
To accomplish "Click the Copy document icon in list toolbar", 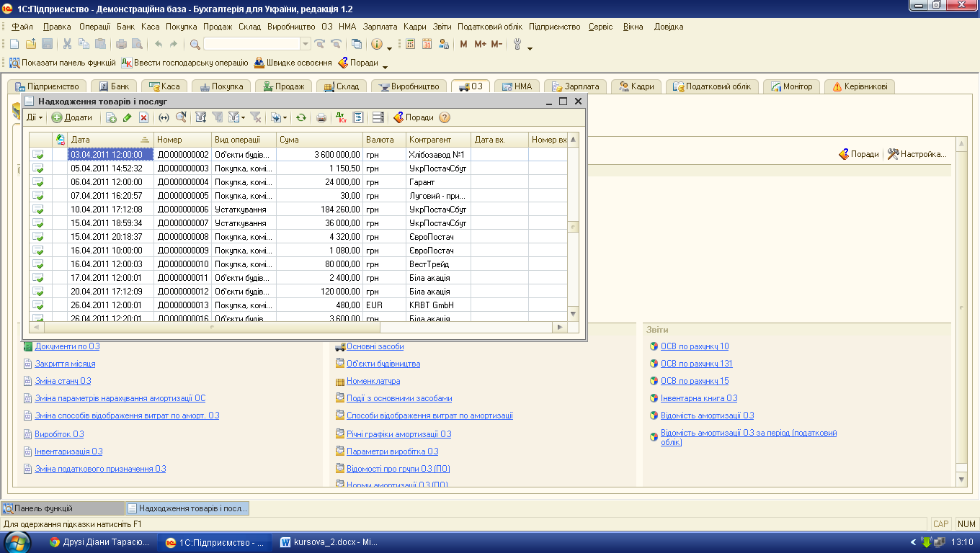I will [111, 117].
